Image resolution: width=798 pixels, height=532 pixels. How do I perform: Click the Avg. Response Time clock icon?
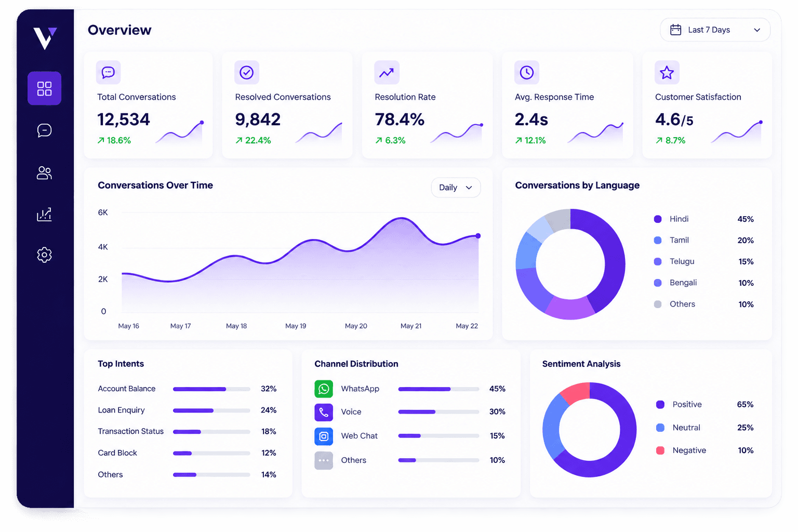click(527, 72)
